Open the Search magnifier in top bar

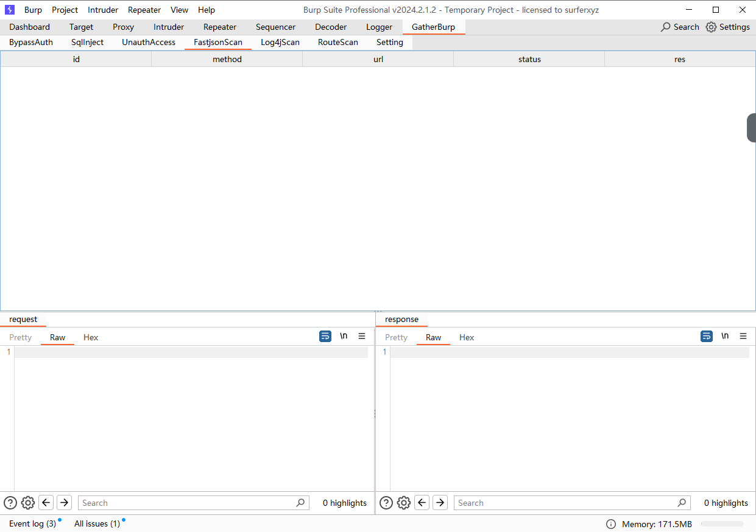coord(680,27)
